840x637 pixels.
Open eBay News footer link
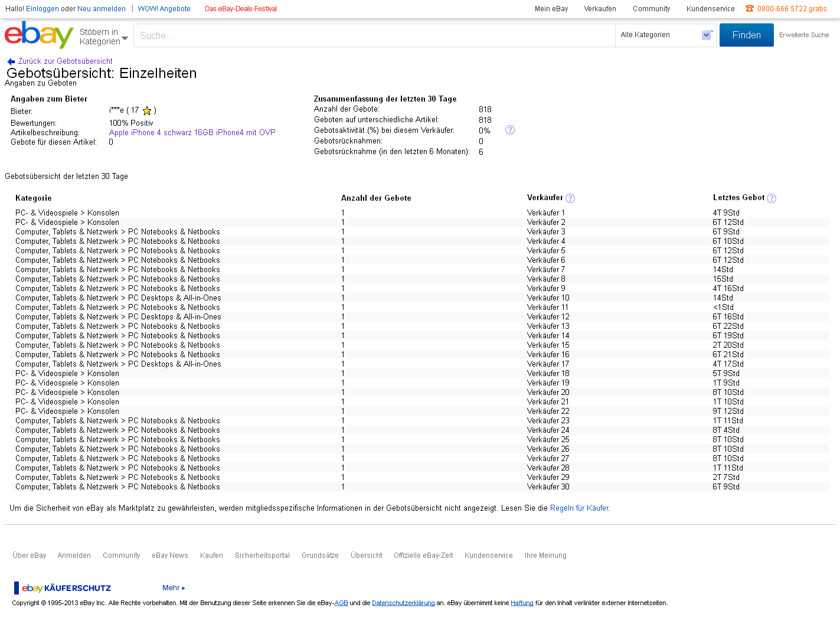coord(170,556)
